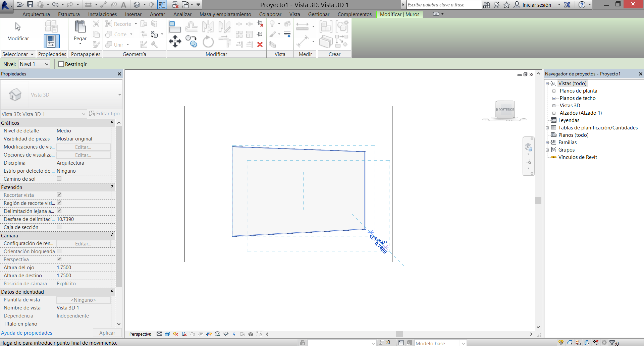Image resolution: width=644 pixels, height=346 pixels.
Task: Switch to the Gestionar tab
Action: click(x=318, y=14)
